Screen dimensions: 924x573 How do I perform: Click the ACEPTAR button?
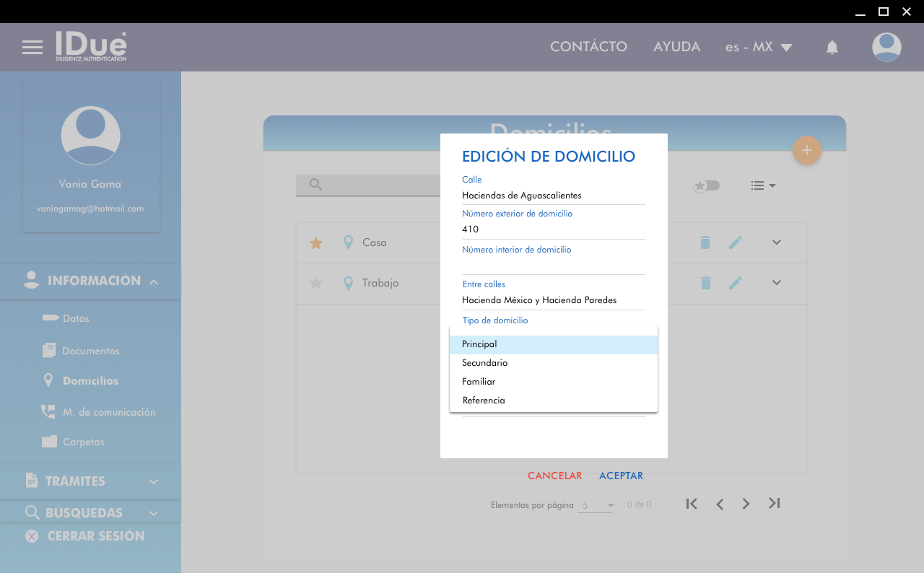tap(621, 476)
